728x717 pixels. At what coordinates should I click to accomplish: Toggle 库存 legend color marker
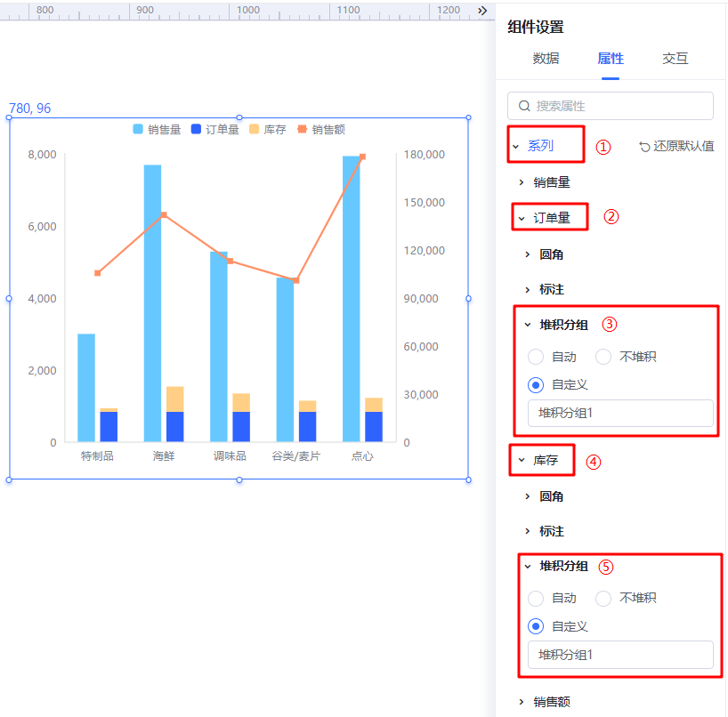254,129
